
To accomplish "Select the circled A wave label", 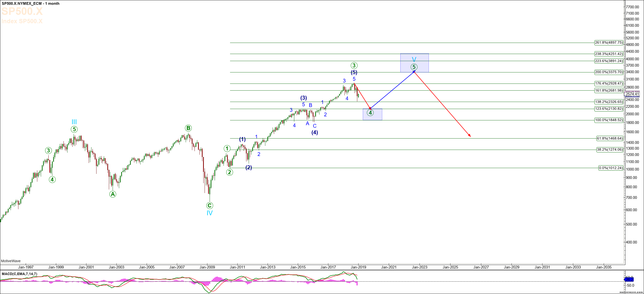I will click(x=113, y=194).
